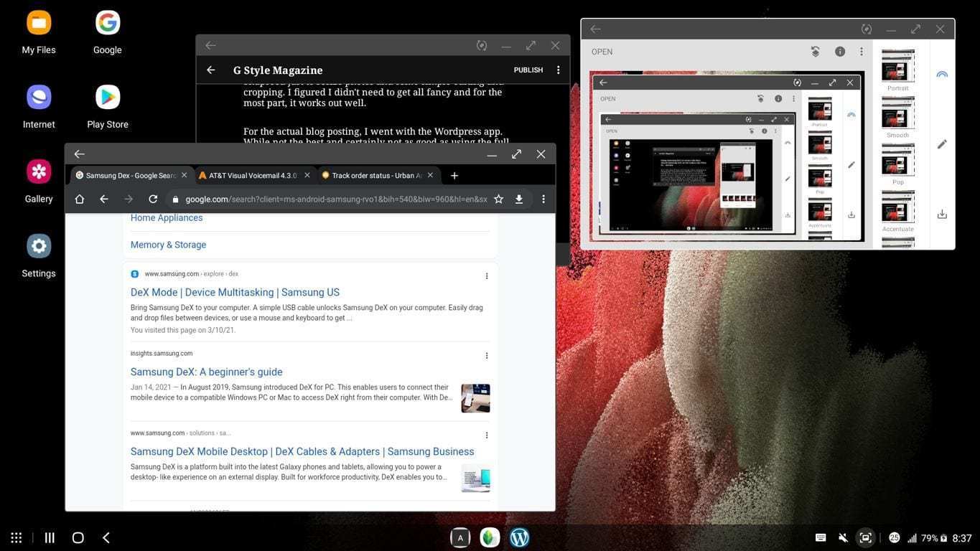
Task: Click the download icon in Chrome toolbar
Action: pyautogui.click(x=519, y=199)
